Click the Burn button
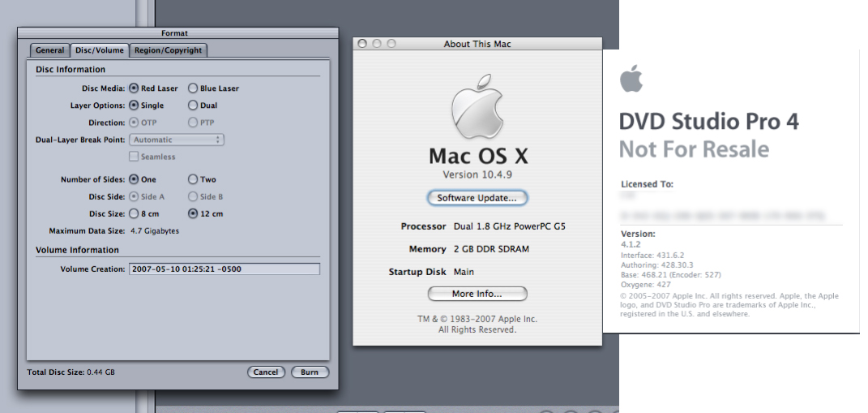 310,372
